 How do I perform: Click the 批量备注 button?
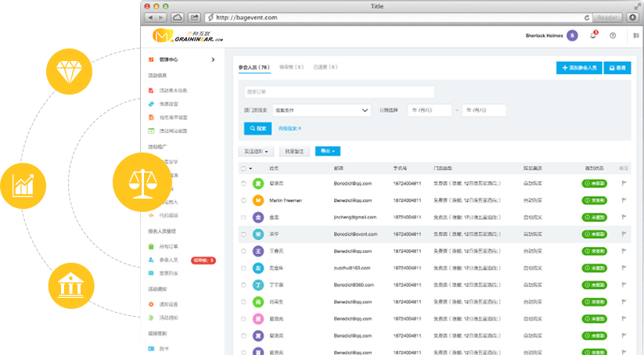[x=294, y=152]
